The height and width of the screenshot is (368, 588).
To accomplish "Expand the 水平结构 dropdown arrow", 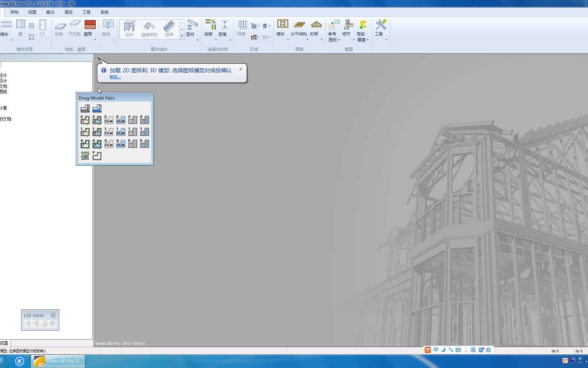I will 307,40.
